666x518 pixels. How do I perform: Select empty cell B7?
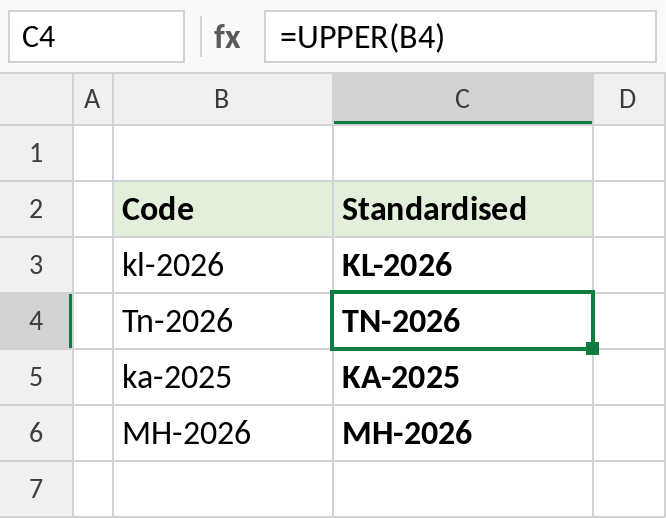click(223, 489)
